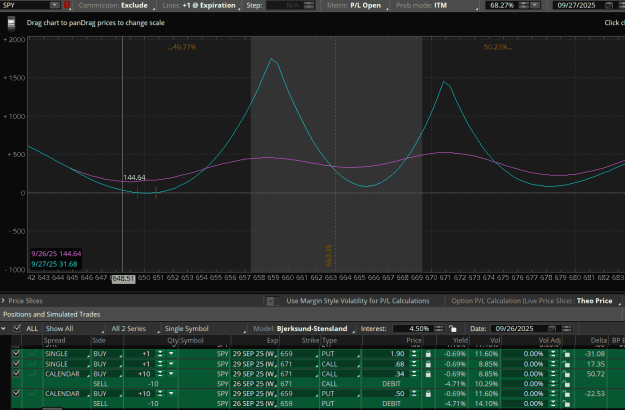Click Vol Adj unlock icon on 671 CALL single

tap(566, 364)
